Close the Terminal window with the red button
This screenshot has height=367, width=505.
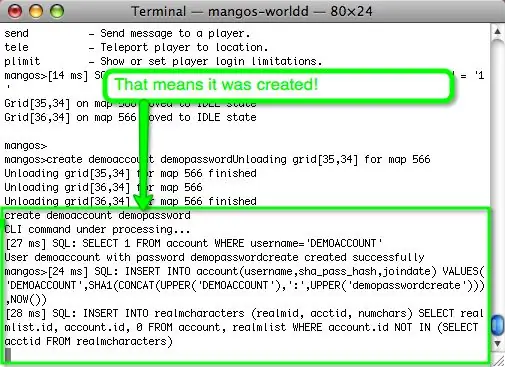pyautogui.click(x=15, y=11)
